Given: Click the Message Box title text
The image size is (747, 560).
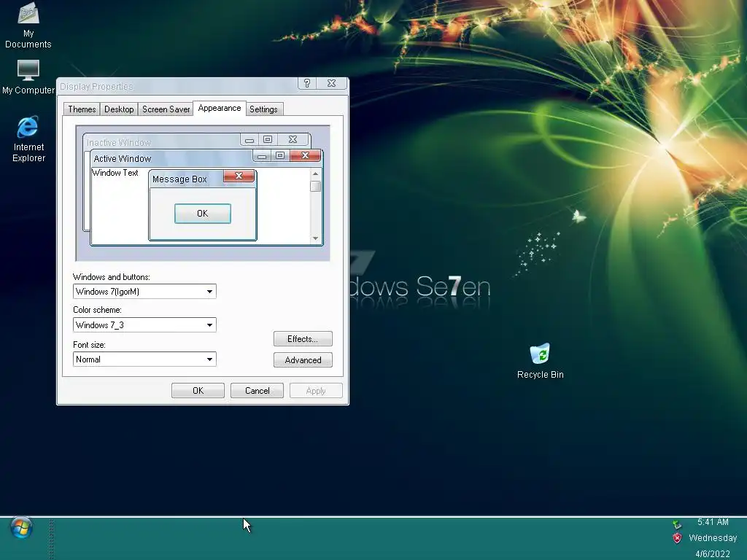Looking at the screenshot, I should pyautogui.click(x=179, y=179).
